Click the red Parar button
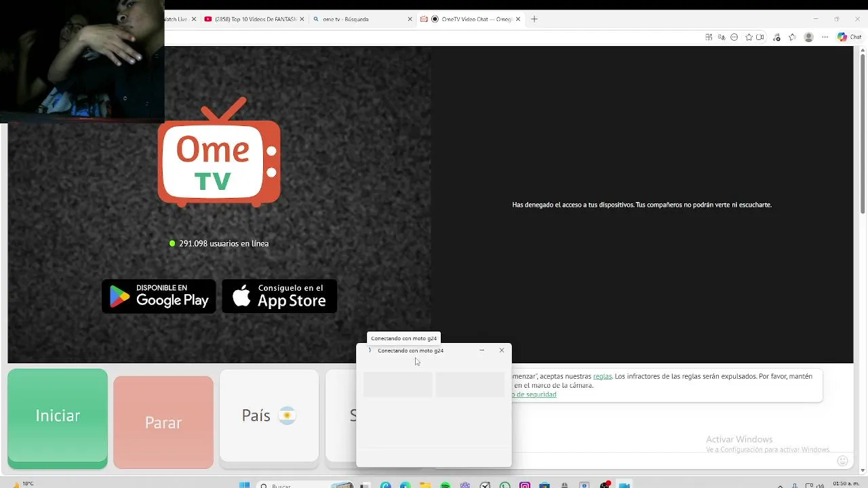This screenshot has width=868, height=488. coord(163,422)
